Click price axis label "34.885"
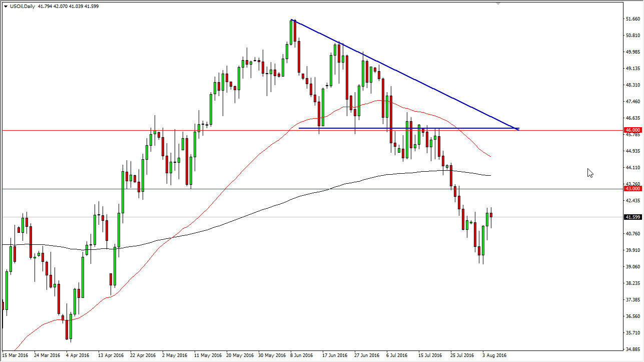The height and width of the screenshot is (362, 644). (633, 349)
